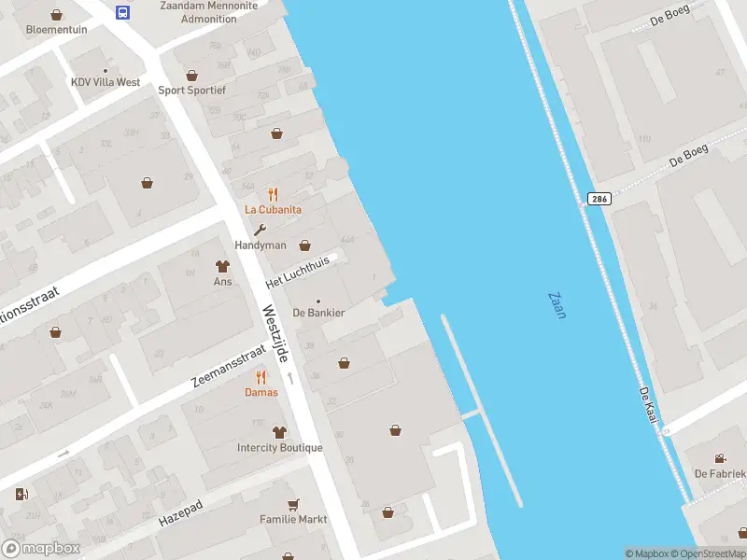Viewport: 747px width, 560px height.
Task: Click the Familie Markt shopping cart icon
Action: coord(294,504)
